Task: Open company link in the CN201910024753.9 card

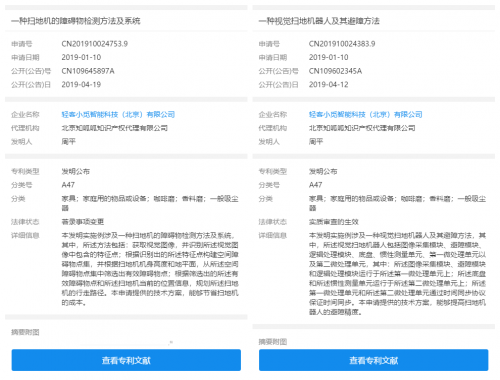Action: pyautogui.click(x=118, y=115)
